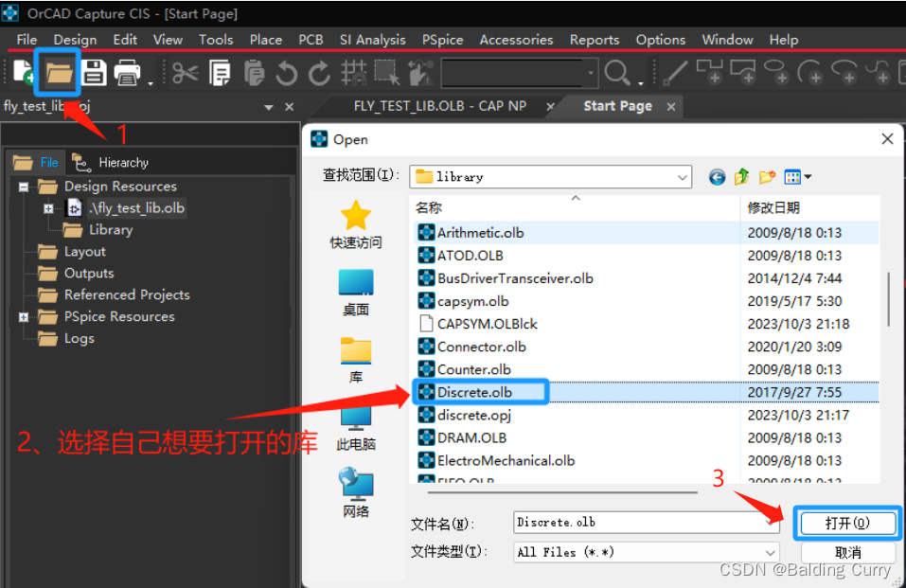Open the Place menu
Screen dimensions: 906x588
pos(266,40)
